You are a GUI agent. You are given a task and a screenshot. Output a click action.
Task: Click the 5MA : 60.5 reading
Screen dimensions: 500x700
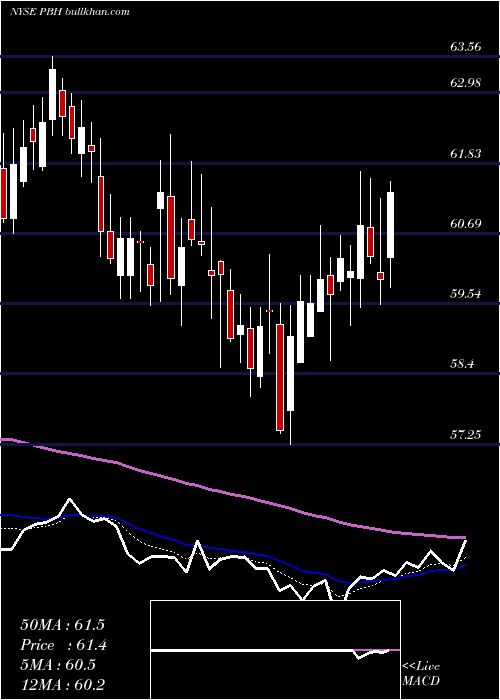[58, 665]
